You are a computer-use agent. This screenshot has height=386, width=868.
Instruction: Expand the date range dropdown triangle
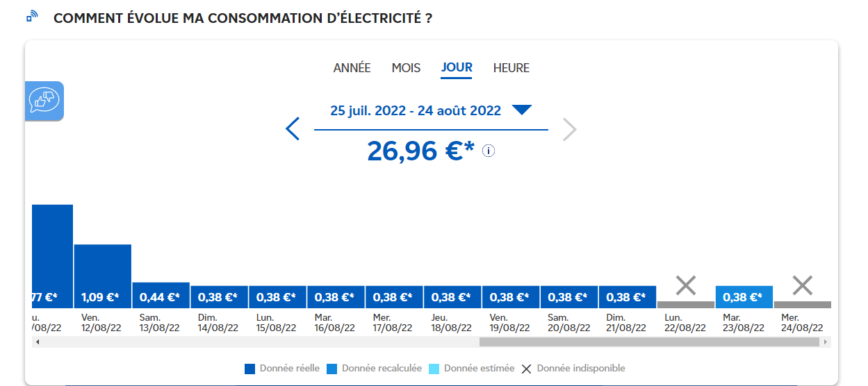pos(521,110)
